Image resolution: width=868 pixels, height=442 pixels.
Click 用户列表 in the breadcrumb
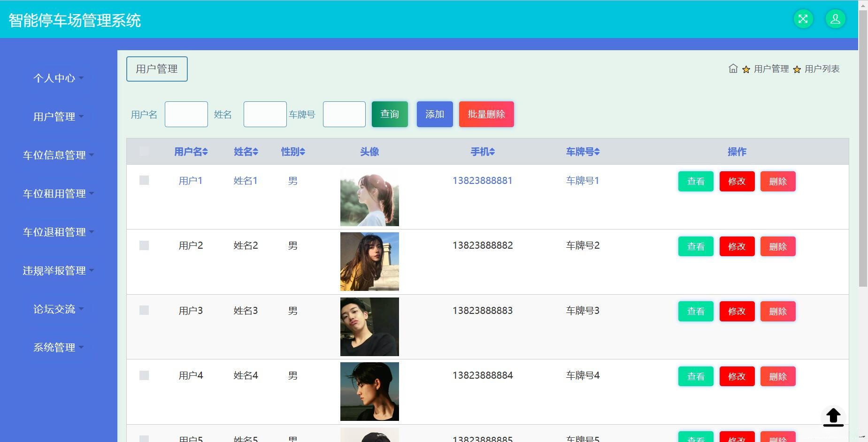point(822,69)
